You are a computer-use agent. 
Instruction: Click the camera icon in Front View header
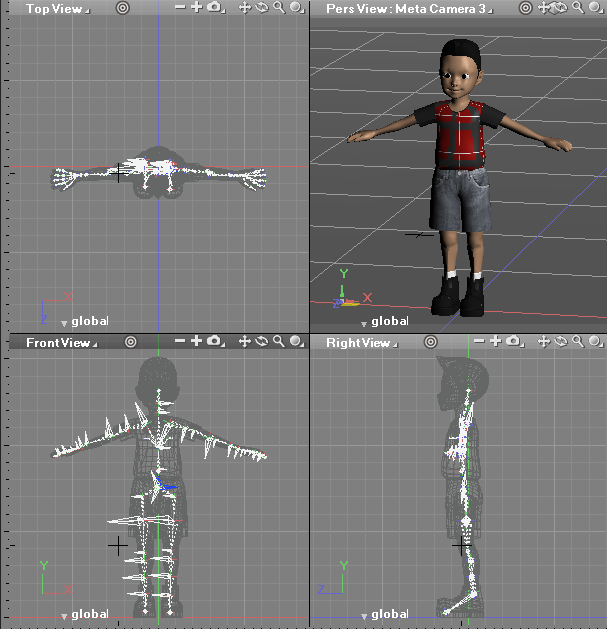(x=214, y=343)
